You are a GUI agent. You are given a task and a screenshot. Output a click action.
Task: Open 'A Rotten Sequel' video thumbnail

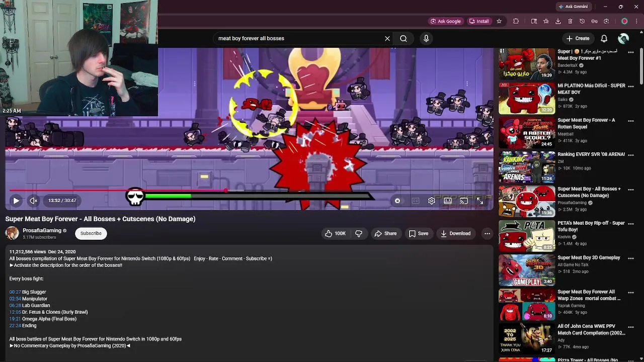tap(527, 133)
